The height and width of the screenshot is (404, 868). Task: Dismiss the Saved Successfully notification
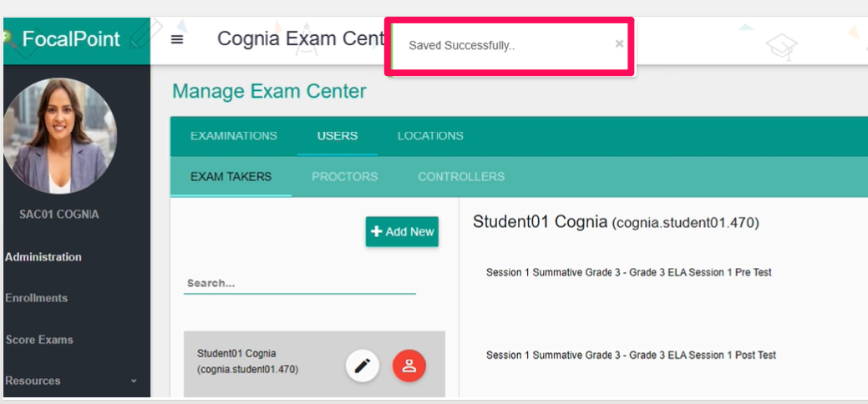coord(619,44)
